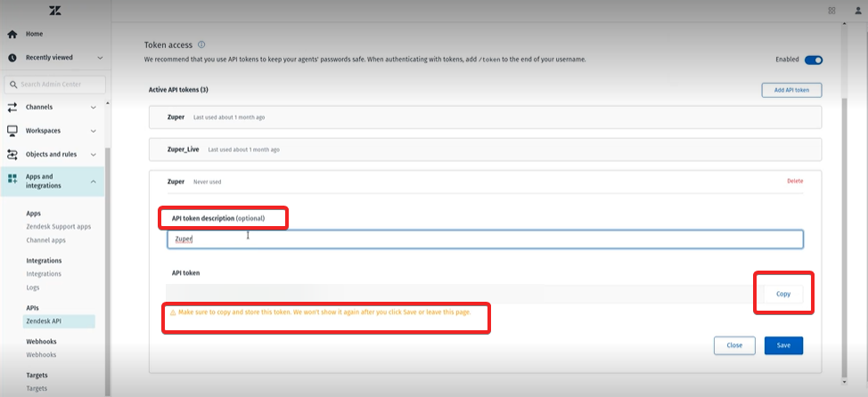Click the Zendesk logo icon

point(54,11)
